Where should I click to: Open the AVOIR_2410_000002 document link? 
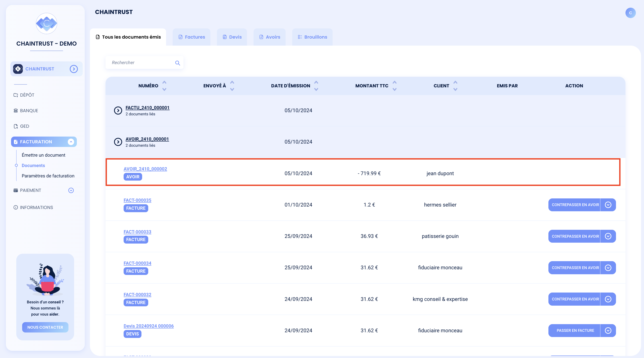coord(145,169)
